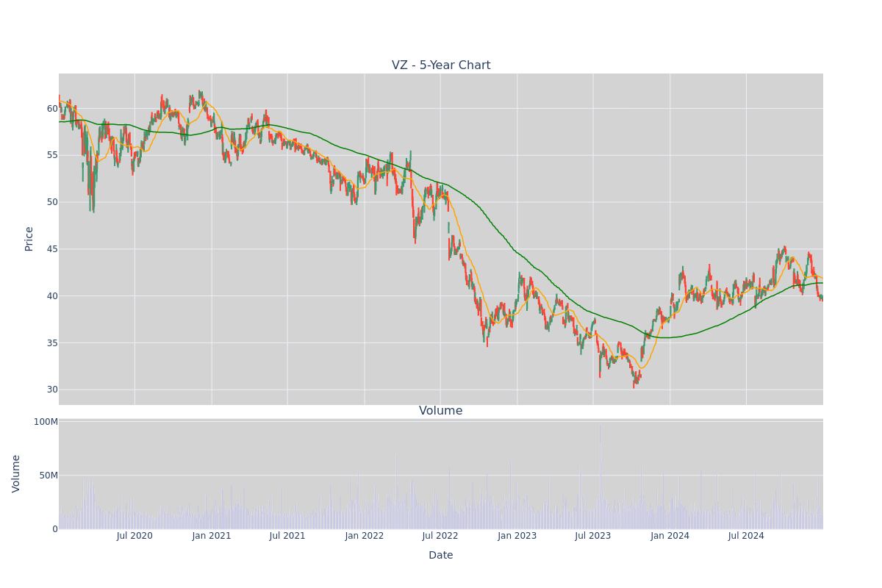This screenshot has width=882, height=588.
Task: Click the price axis value "45"
Action: 52,249
